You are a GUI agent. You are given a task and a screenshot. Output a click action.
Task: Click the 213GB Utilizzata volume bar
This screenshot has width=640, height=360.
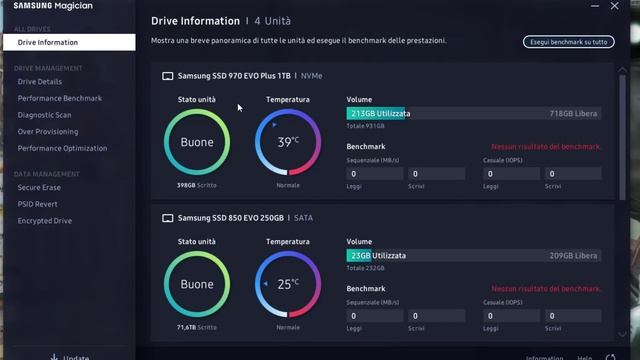pyautogui.click(x=473, y=113)
